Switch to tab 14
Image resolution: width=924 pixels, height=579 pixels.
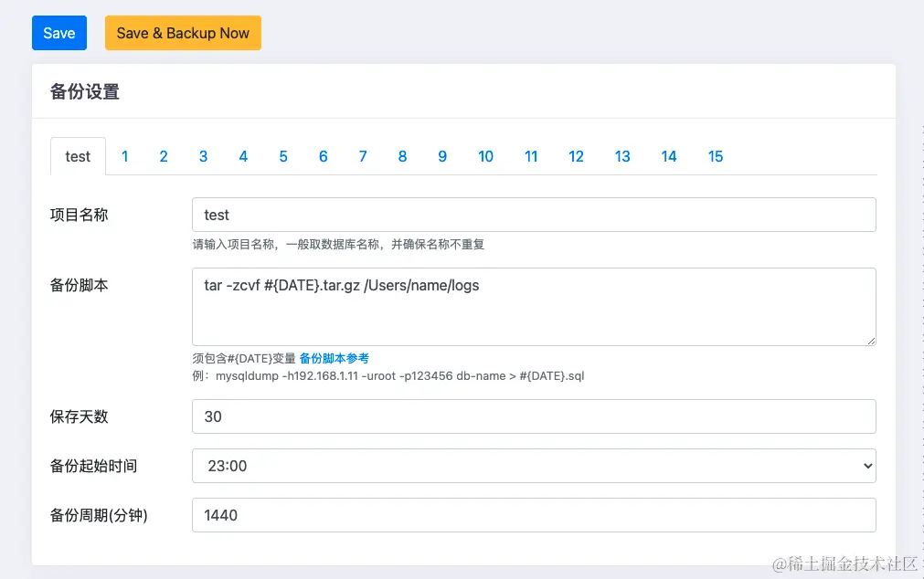[x=668, y=156]
